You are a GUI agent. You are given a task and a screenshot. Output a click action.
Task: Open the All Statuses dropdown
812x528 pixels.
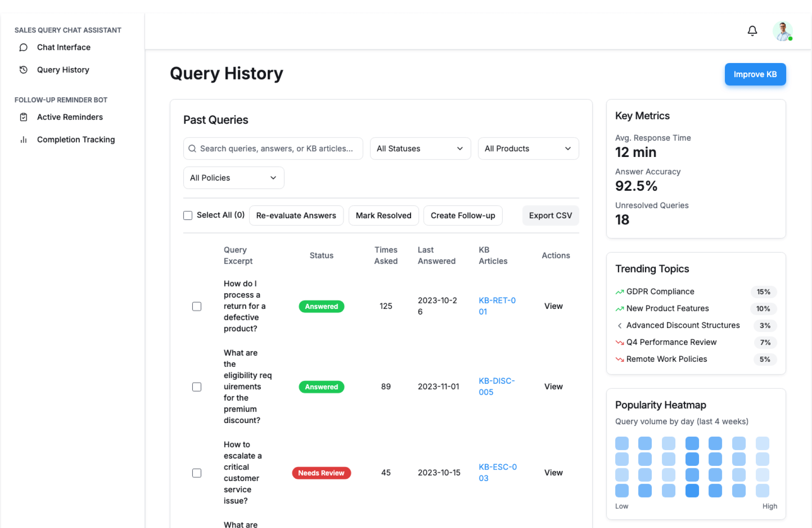420,148
